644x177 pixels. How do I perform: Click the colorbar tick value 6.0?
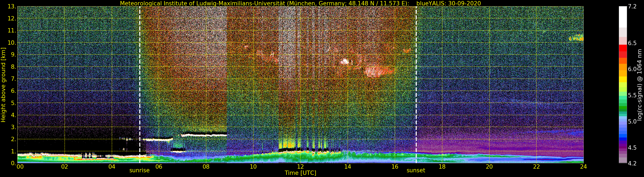[632, 69]
